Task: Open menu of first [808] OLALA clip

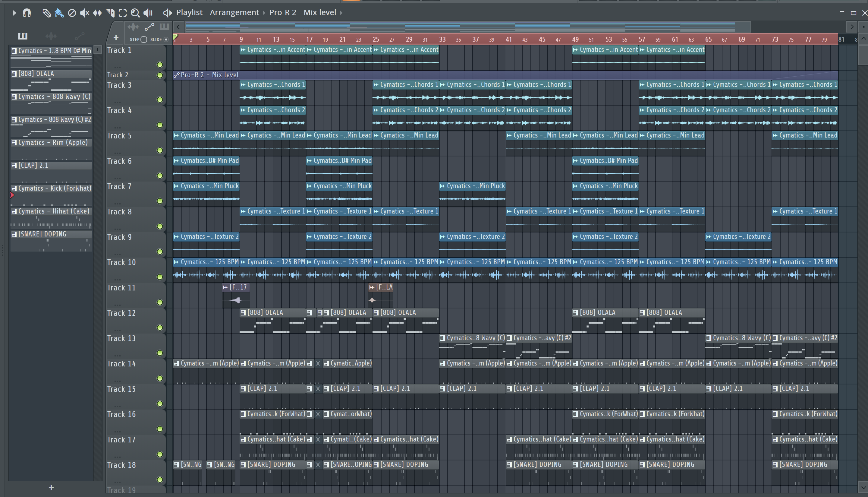Action: point(243,313)
